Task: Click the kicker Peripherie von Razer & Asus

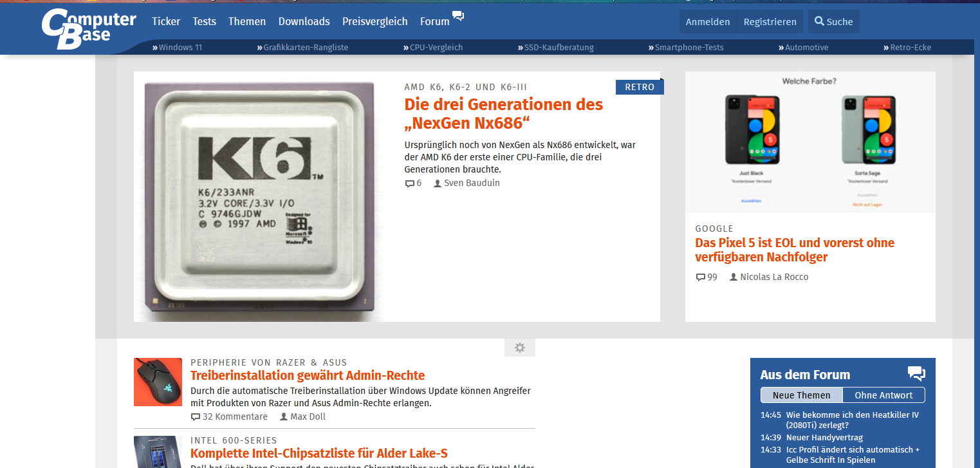Action: tap(269, 362)
